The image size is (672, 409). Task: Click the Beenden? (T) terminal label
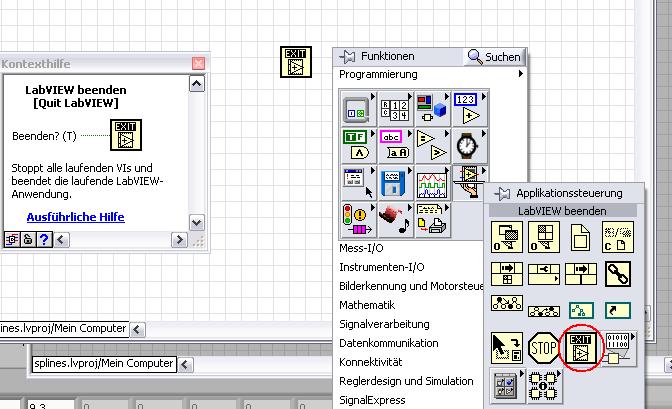[44, 136]
